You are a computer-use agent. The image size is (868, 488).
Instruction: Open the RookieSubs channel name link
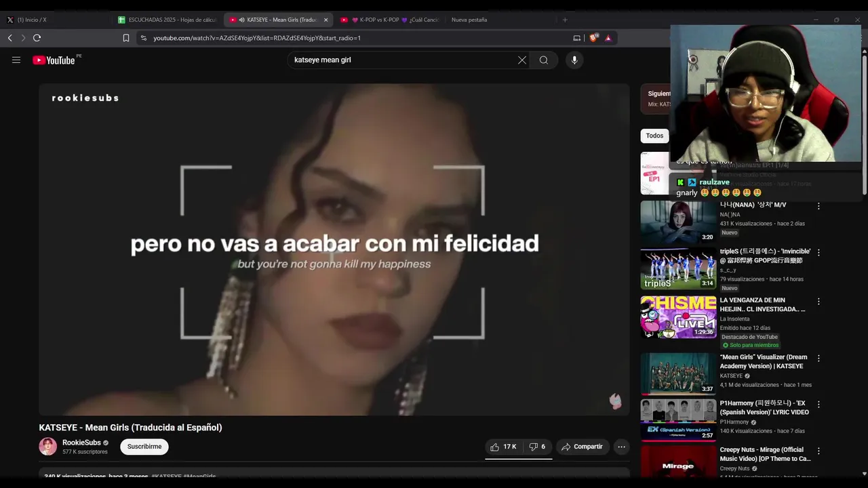[x=81, y=443]
